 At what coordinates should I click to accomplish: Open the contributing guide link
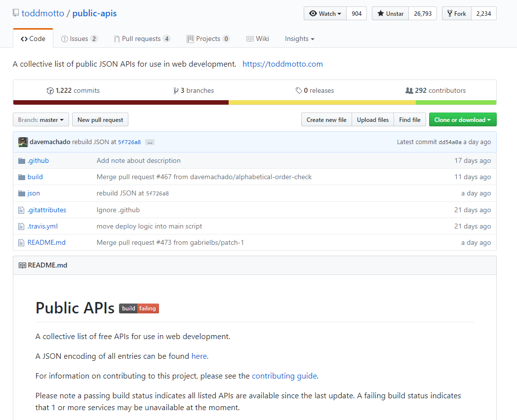pyautogui.click(x=284, y=376)
